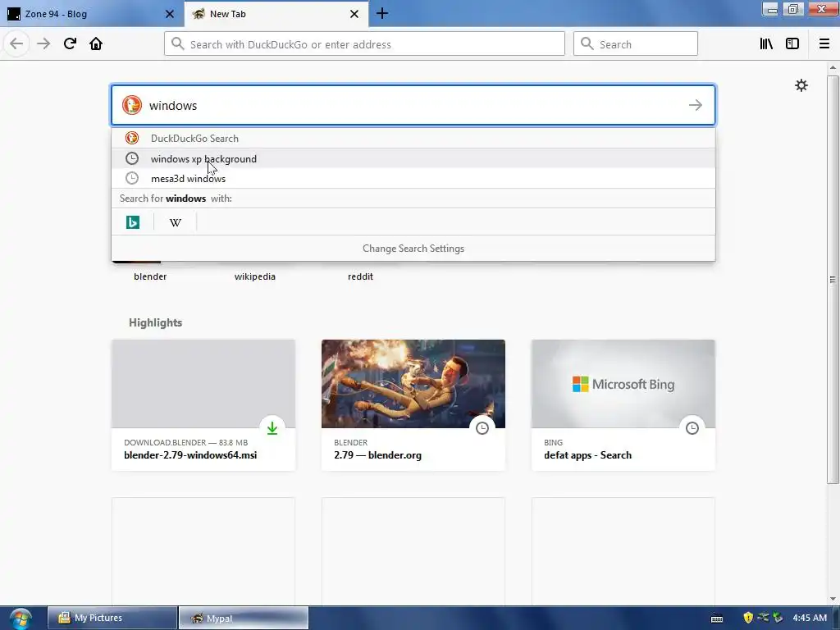Viewport: 840px width, 630px height.
Task: Open the Microsoft Bing highlight thumbnail
Action: coord(623,384)
